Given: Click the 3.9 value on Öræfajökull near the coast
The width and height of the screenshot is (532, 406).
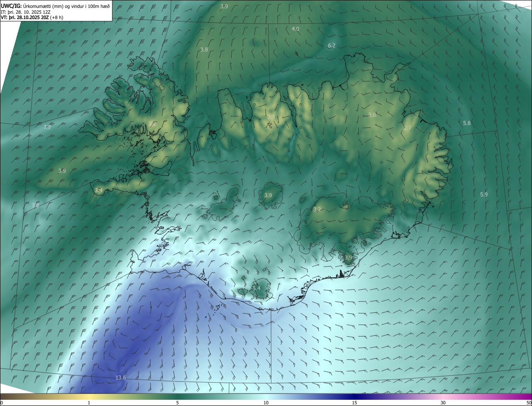Looking at the screenshot, I should [x=348, y=257].
